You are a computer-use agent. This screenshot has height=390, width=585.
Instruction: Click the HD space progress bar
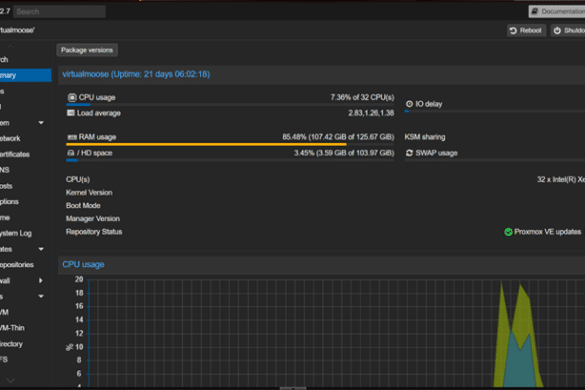click(x=230, y=160)
